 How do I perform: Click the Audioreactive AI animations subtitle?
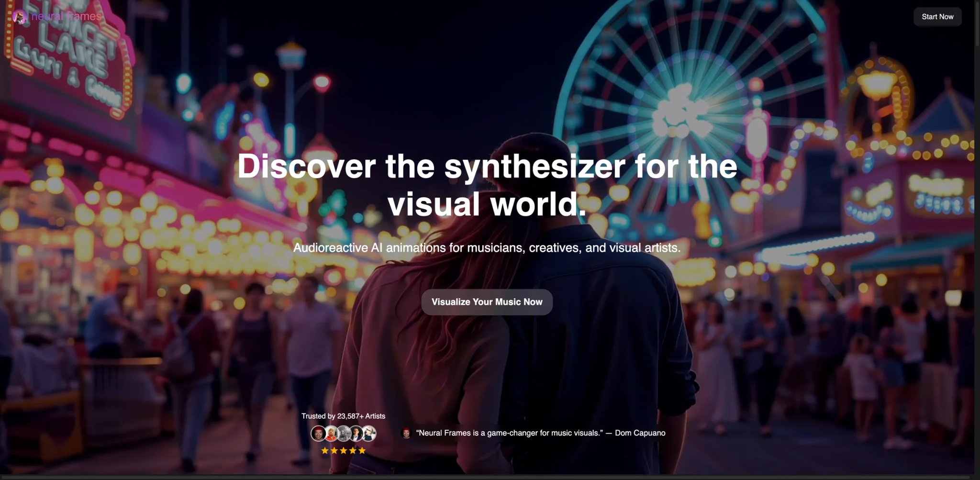click(487, 248)
